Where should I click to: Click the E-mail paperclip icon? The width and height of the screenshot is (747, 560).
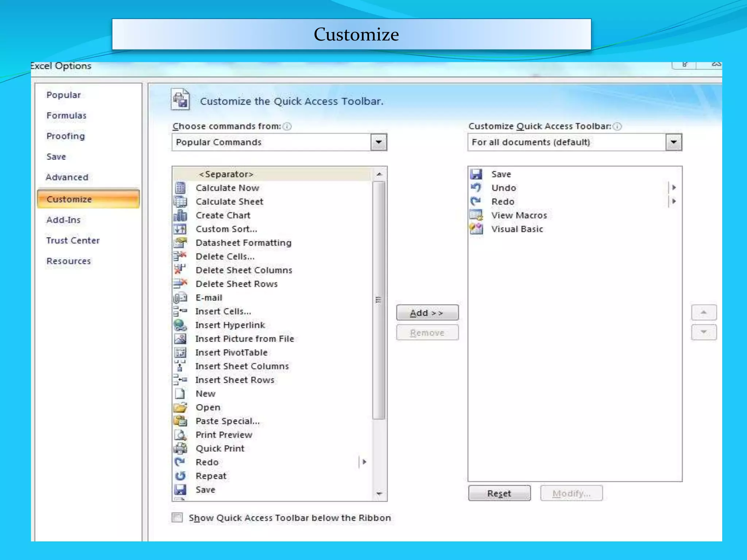(x=180, y=298)
